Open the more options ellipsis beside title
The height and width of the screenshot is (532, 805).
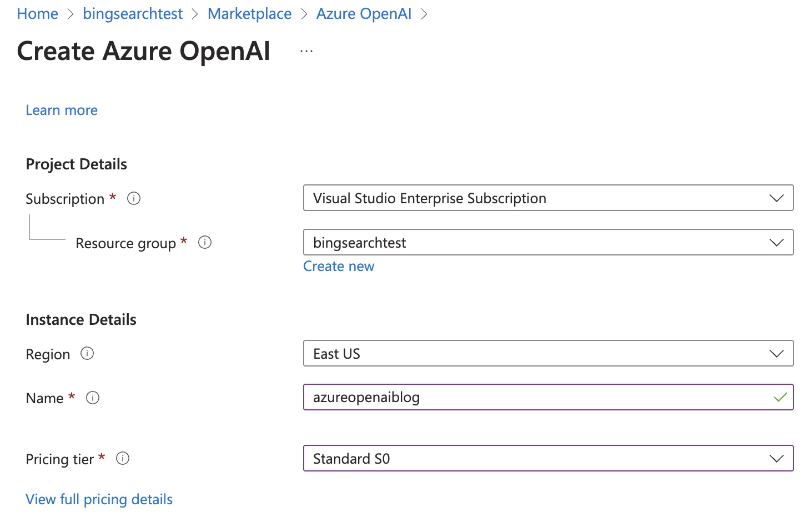pyautogui.click(x=306, y=51)
